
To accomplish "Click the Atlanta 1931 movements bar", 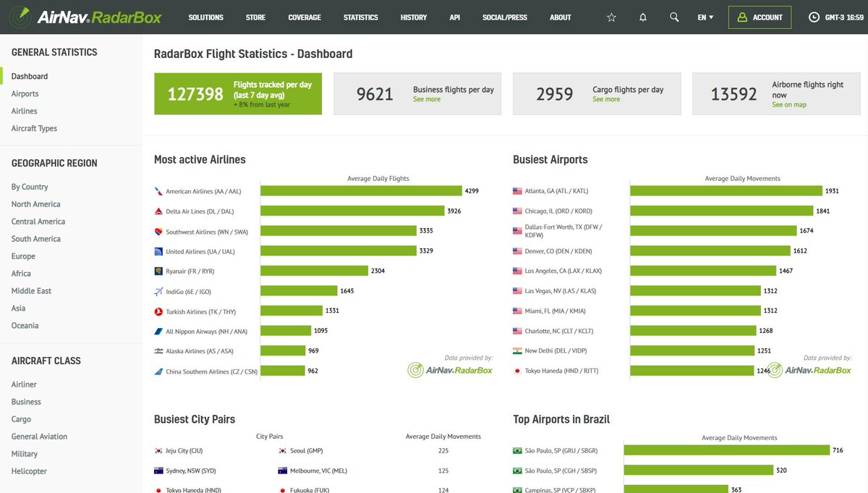I will (726, 191).
